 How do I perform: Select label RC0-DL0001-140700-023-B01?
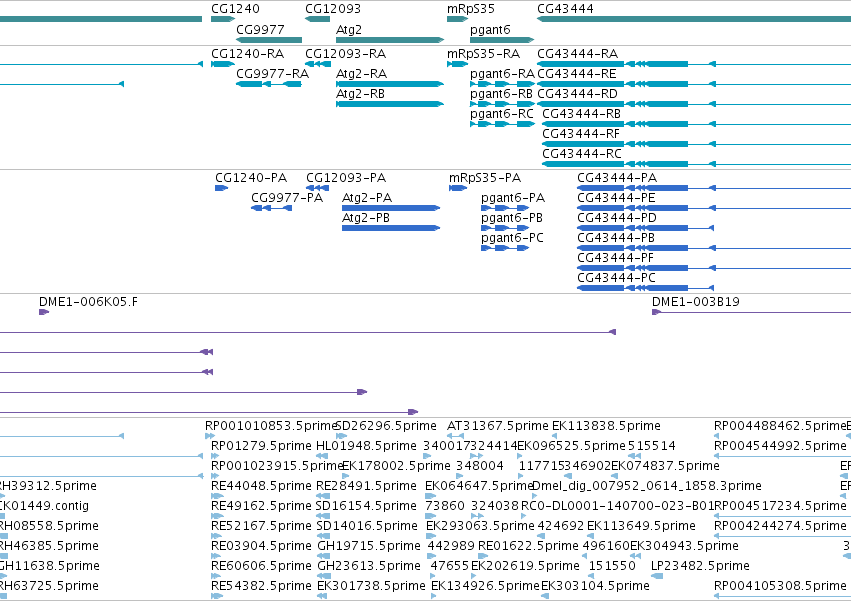pos(618,507)
